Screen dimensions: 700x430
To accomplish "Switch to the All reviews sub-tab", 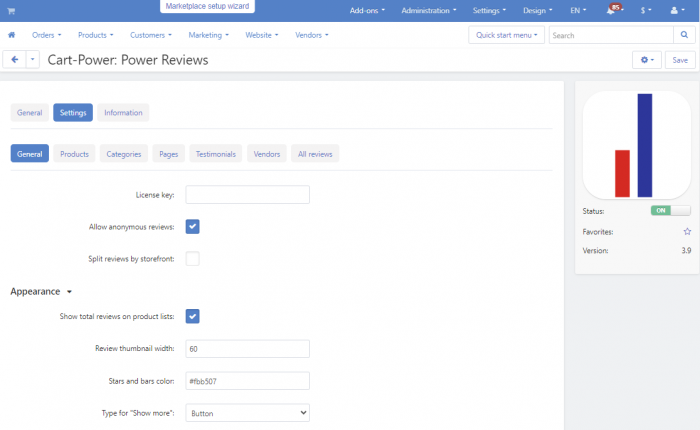I will click(315, 154).
